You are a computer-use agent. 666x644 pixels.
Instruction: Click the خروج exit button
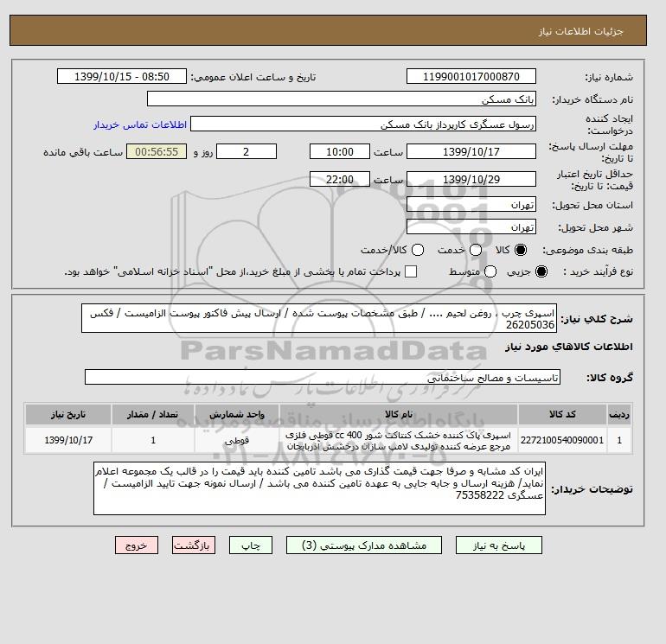(x=137, y=545)
